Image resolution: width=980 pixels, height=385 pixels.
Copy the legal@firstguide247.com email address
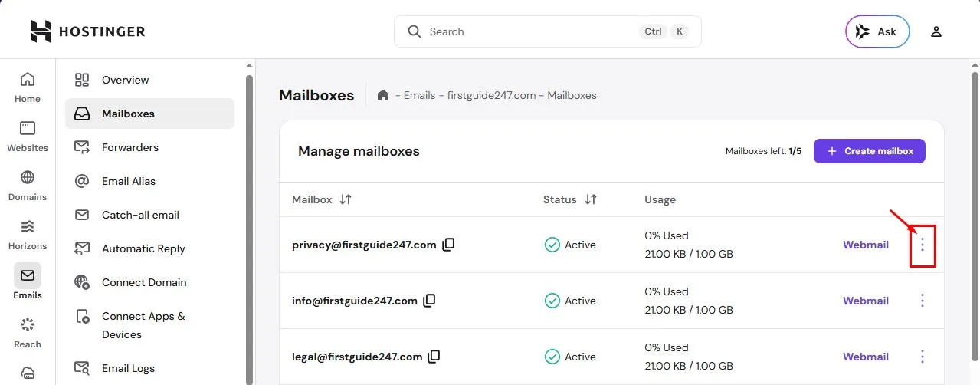[x=434, y=357]
